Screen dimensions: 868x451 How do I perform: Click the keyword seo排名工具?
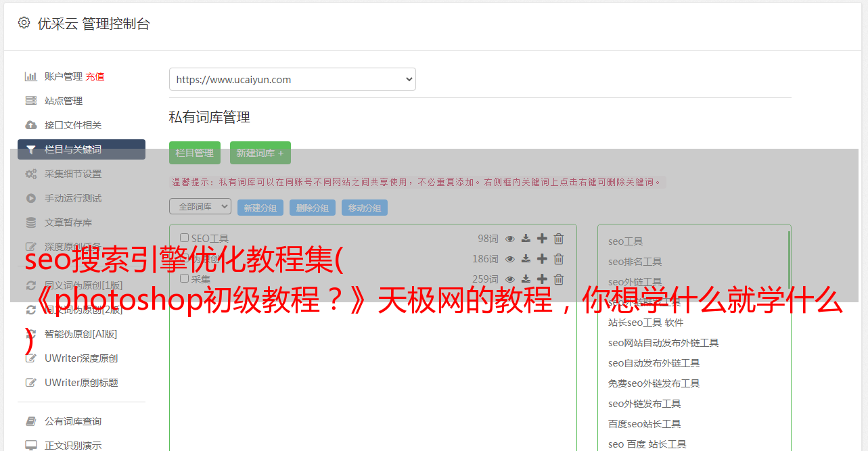click(x=635, y=262)
